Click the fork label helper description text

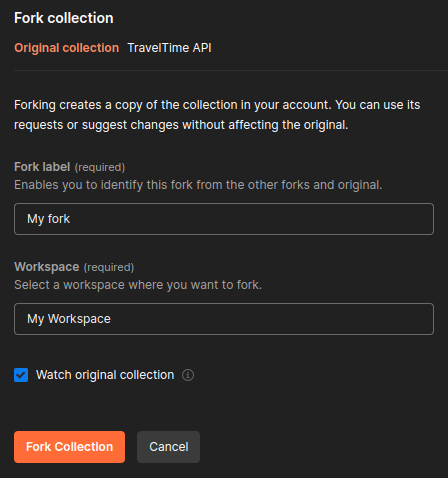[x=198, y=185]
